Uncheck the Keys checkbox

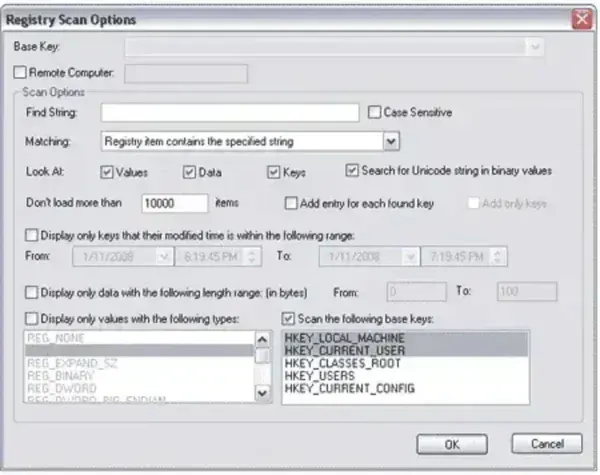click(273, 172)
